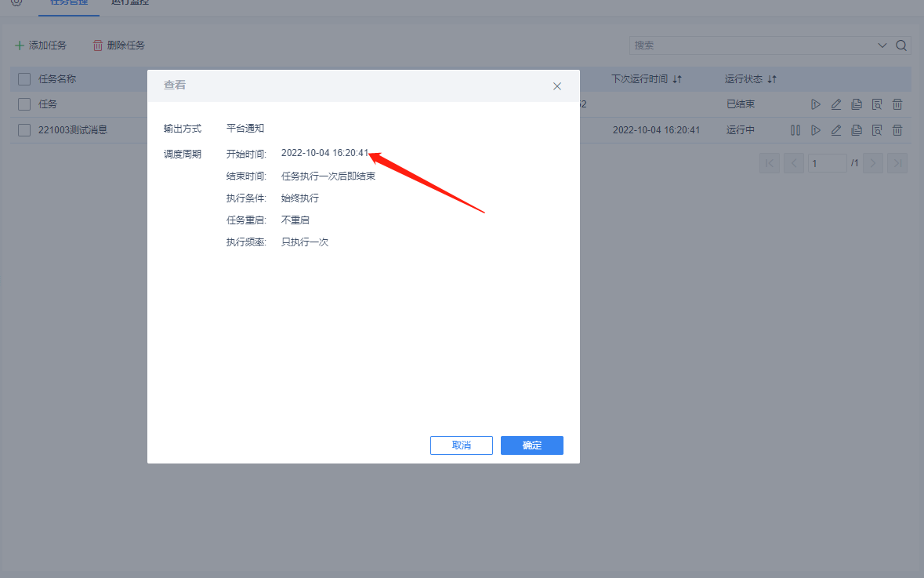Click the 221003测试消息 task name
Viewport: 924px width, 578px height.
tap(72, 129)
